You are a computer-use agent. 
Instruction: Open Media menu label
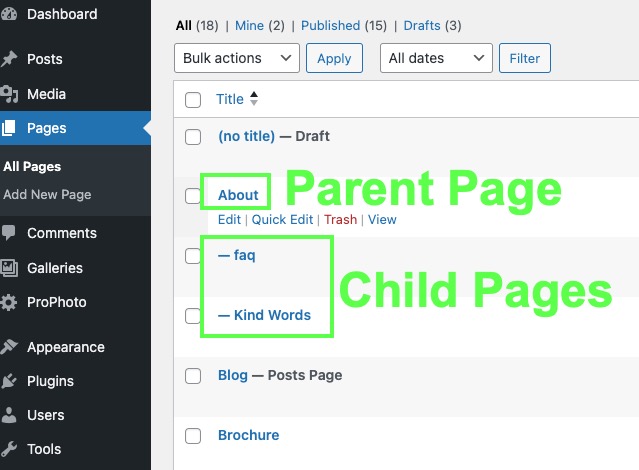coord(46,94)
